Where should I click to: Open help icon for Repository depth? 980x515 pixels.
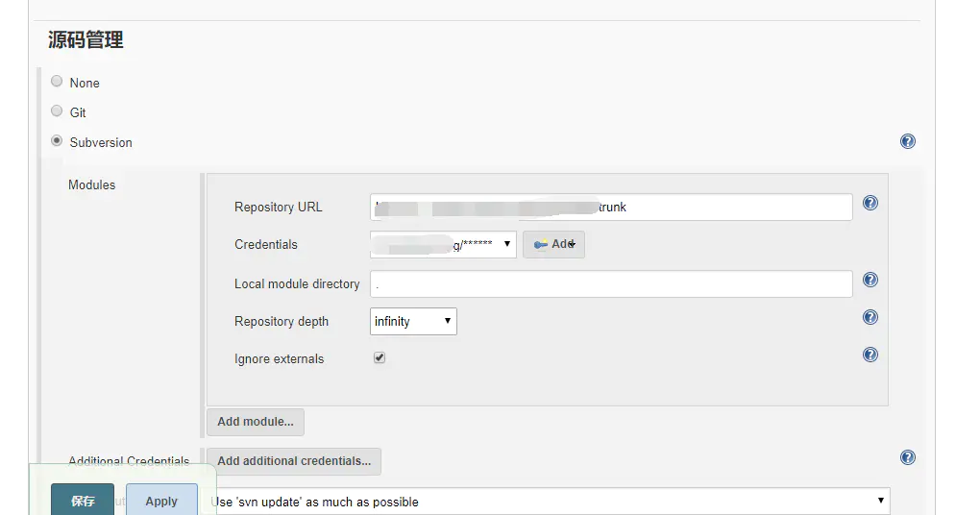pyautogui.click(x=870, y=317)
